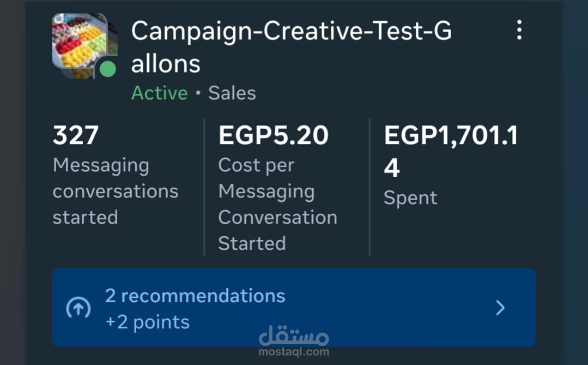Select the 327 conversations metric value
This screenshot has width=588, height=365.
[76, 135]
